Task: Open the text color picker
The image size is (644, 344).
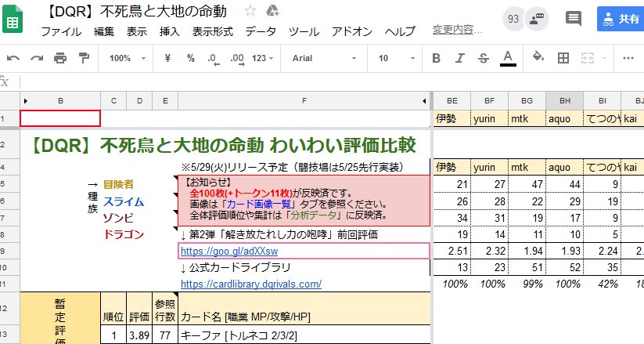Action: coord(508,59)
